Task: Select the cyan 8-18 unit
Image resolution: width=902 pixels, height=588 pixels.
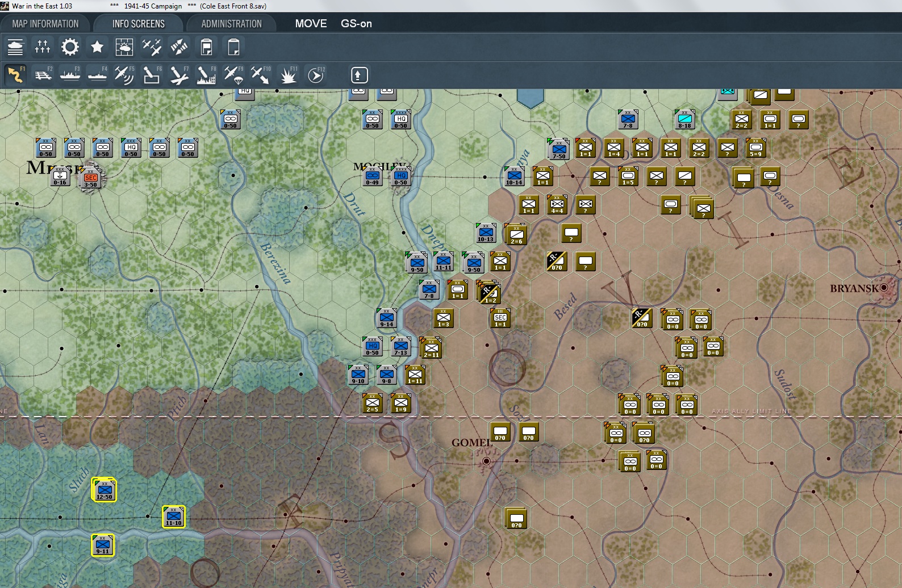Action: tap(684, 119)
